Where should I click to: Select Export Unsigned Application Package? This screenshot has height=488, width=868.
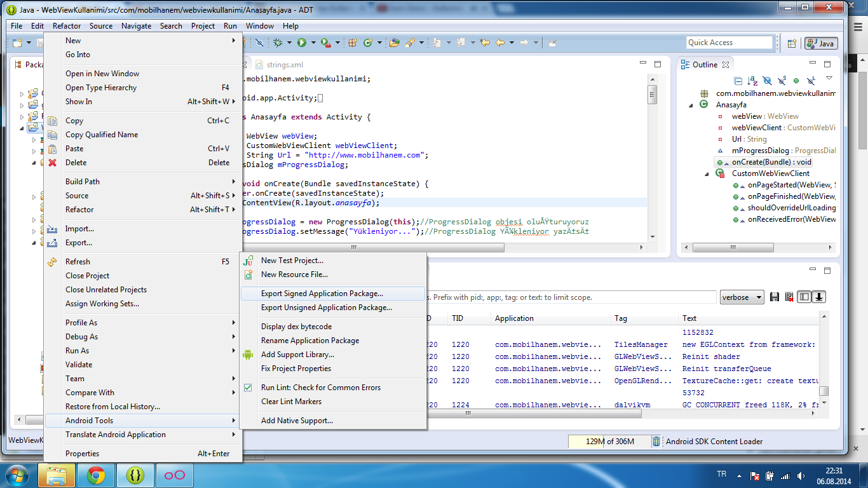pyautogui.click(x=333, y=308)
